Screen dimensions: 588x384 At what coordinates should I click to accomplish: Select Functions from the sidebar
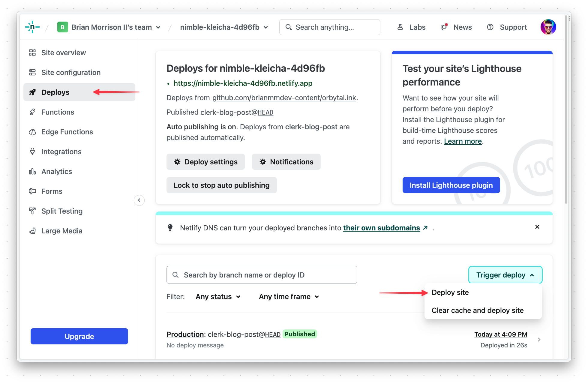[57, 112]
